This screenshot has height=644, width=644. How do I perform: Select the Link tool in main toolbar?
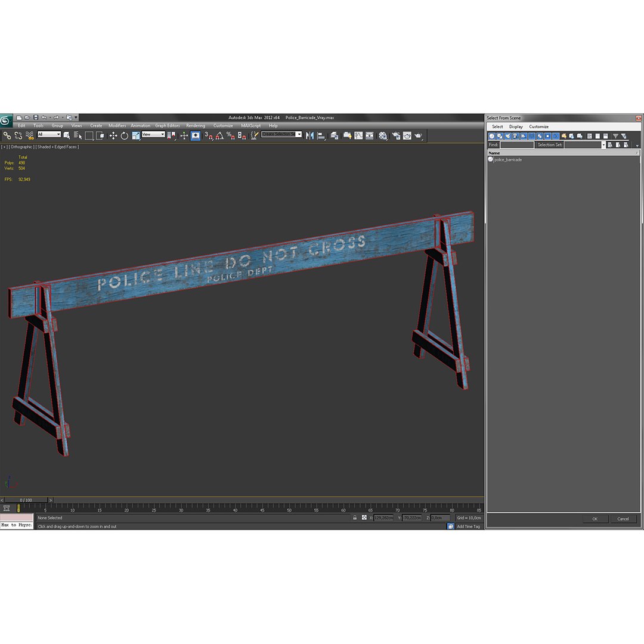pyautogui.click(x=7, y=135)
